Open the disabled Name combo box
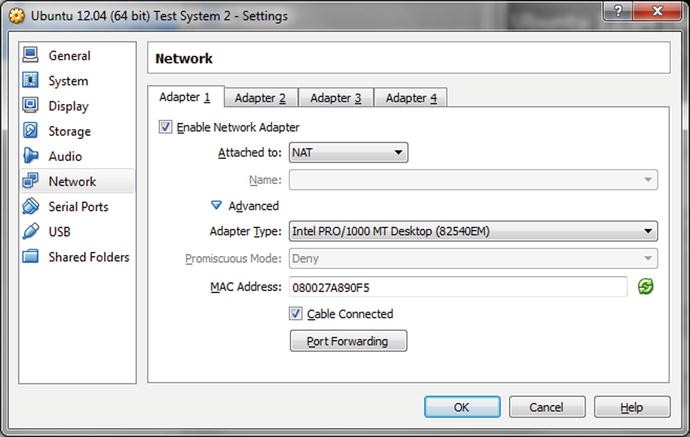690x437 pixels. pyautogui.click(x=473, y=180)
